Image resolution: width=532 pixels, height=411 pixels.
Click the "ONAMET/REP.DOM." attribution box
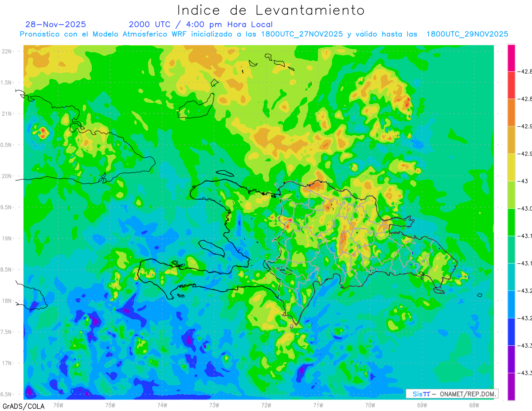point(452,394)
